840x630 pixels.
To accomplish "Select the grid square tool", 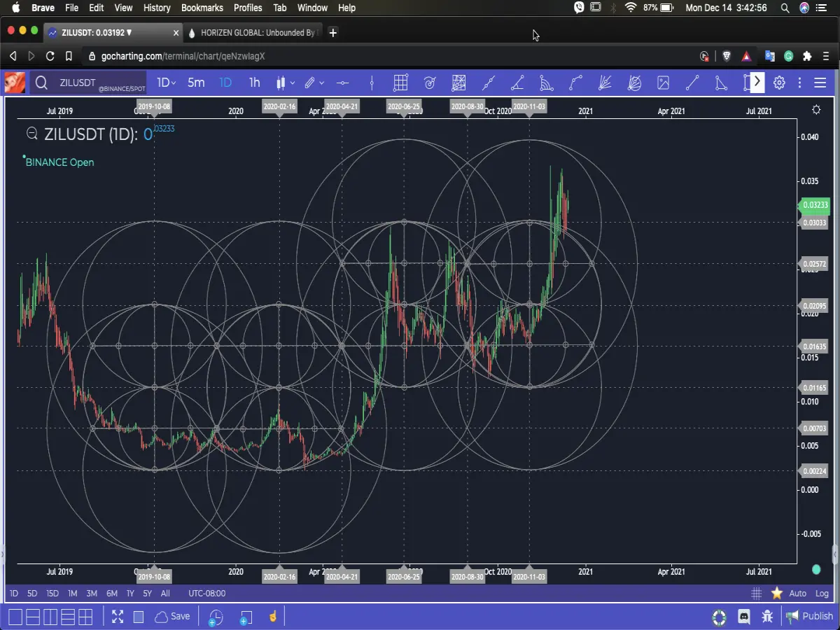I will pos(400,83).
